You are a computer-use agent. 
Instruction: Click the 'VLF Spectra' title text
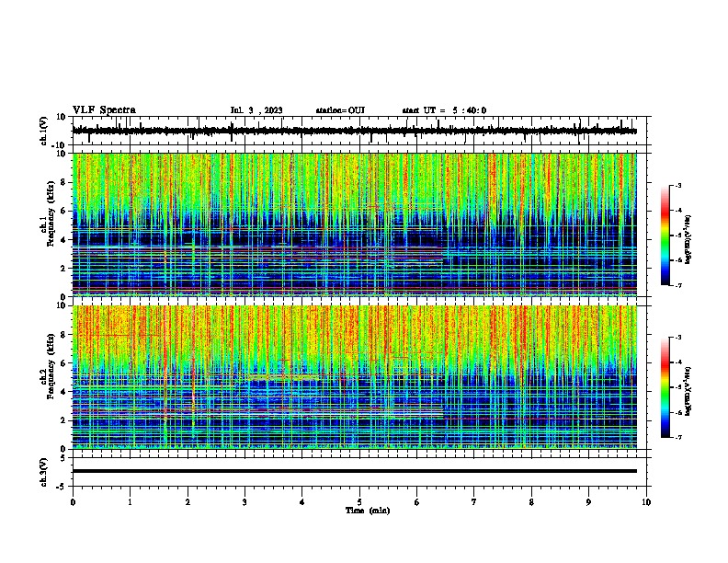click(x=104, y=110)
